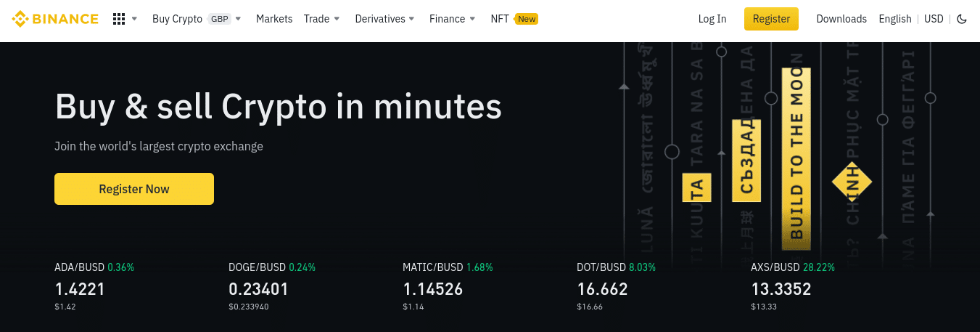Image resolution: width=980 pixels, height=332 pixels.
Task: Go to the Markets page
Action: (274, 19)
